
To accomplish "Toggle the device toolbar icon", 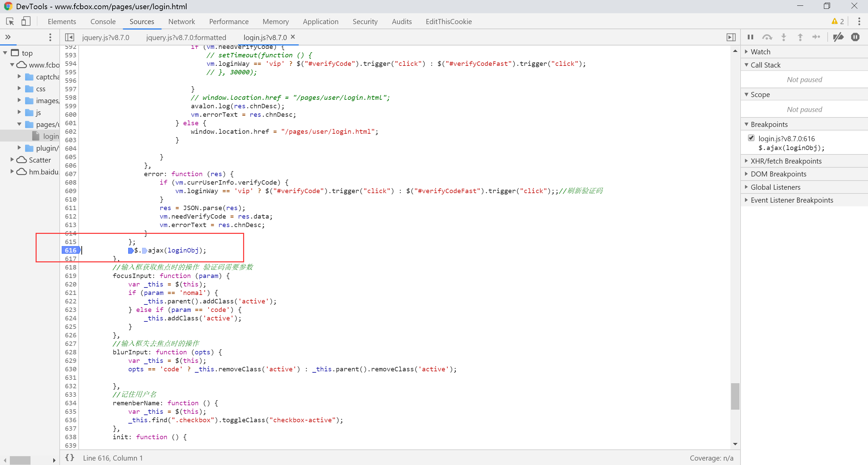I will [x=26, y=21].
